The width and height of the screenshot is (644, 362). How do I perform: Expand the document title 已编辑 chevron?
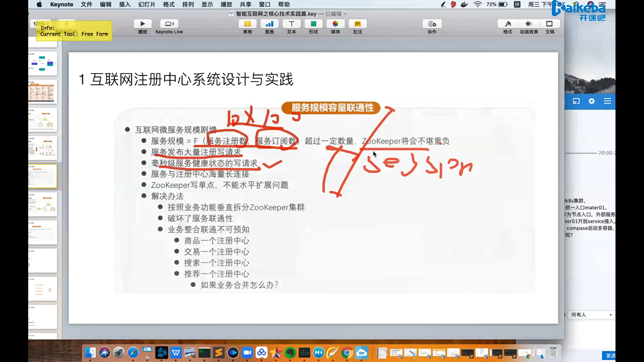[345, 14]
